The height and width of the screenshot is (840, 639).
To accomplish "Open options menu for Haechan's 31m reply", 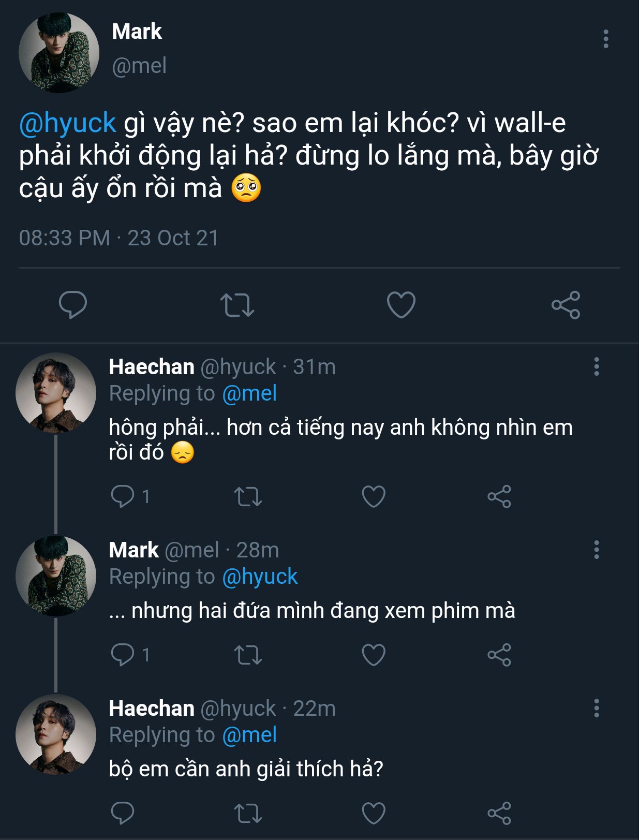I will [597, 366].
